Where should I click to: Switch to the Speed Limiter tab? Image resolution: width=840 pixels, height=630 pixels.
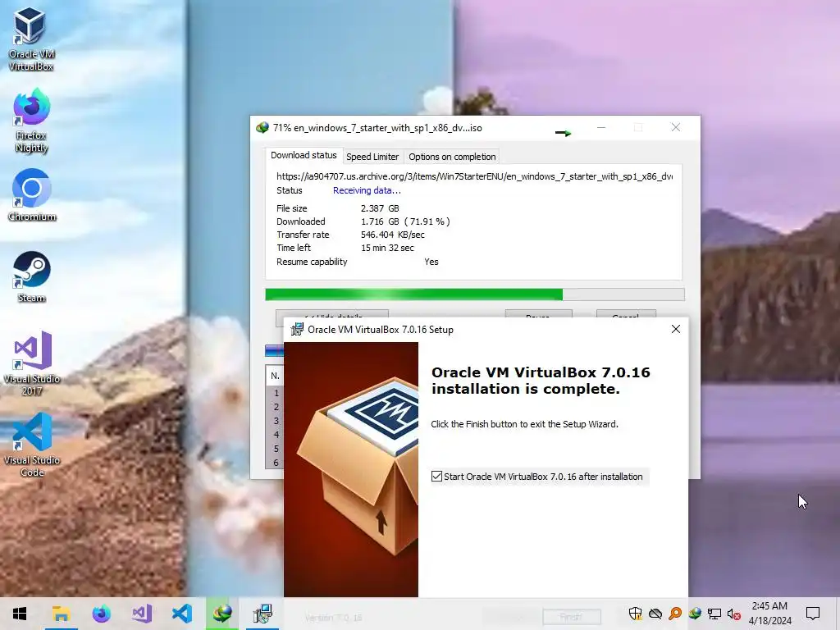tap(372, 157)
